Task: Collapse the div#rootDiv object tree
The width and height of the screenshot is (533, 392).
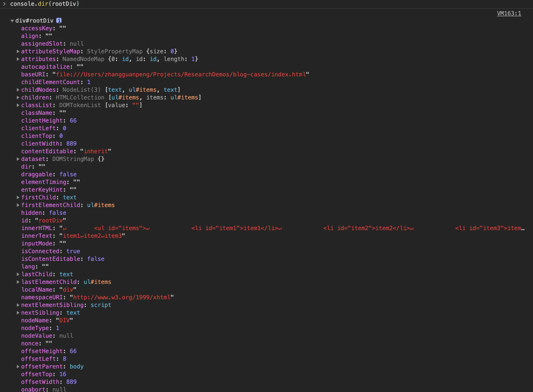Action: pyautogui.click(x=12, y=21)
